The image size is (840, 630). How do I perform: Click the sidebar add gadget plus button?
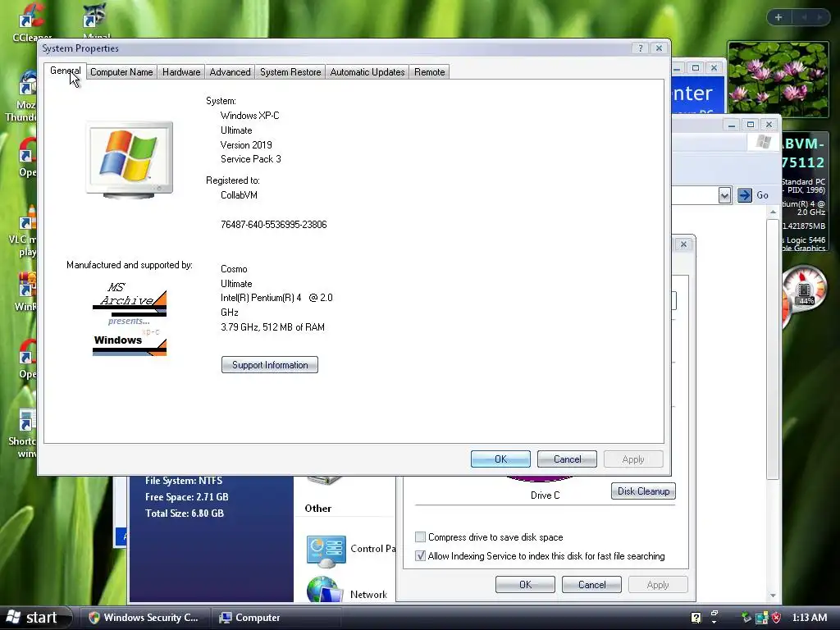point(778,18)
